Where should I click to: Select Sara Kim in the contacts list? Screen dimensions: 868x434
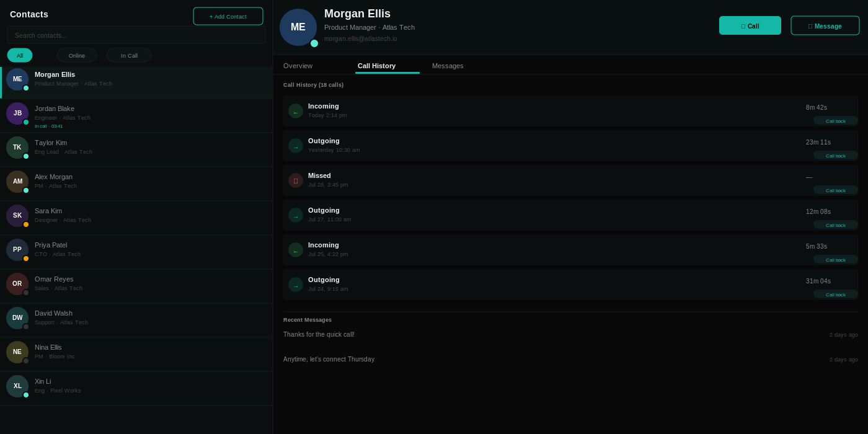[136, 218]
